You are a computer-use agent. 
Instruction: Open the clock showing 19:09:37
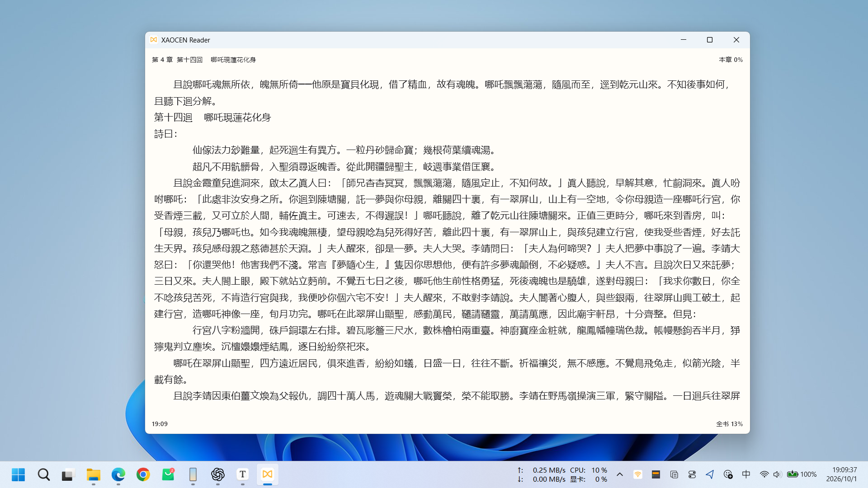[x=841, y=474]
